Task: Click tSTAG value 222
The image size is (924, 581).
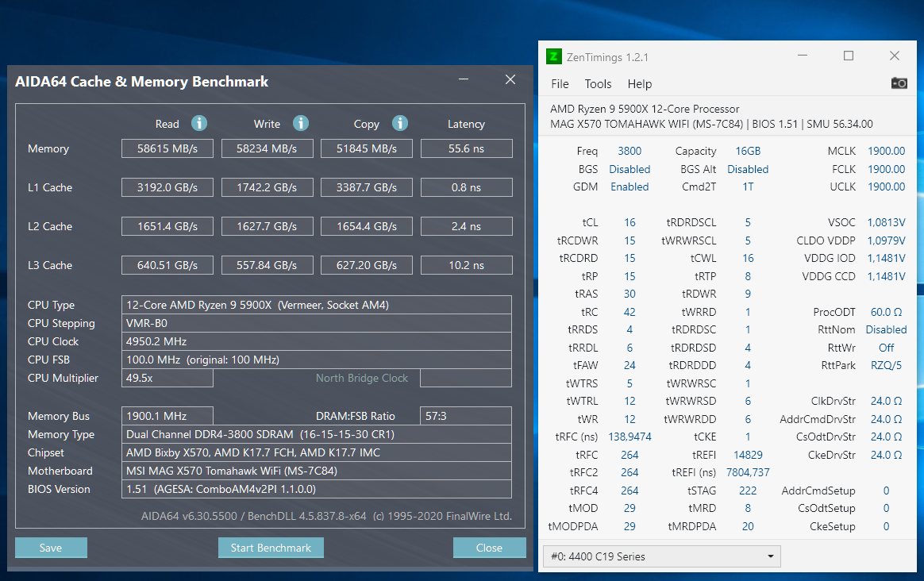Action: (748, 491)
